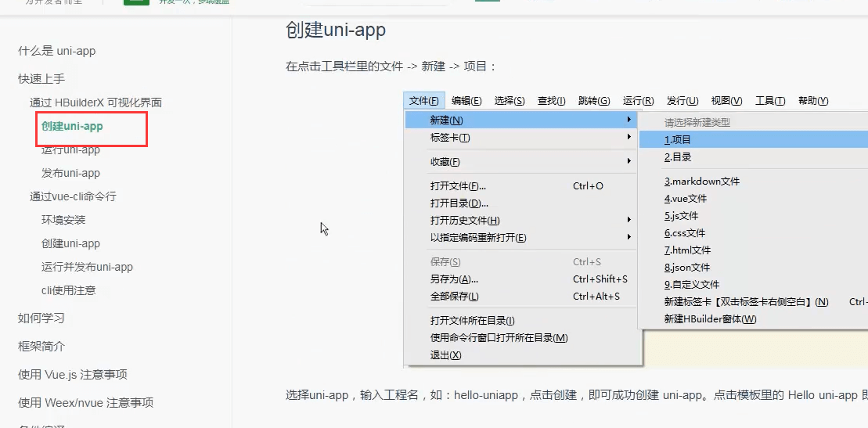Image resolution: width=868 pixels, height=428 pixels.
Task: Click the greyed 保存(S) menu entry
Action: coord(521,262)
